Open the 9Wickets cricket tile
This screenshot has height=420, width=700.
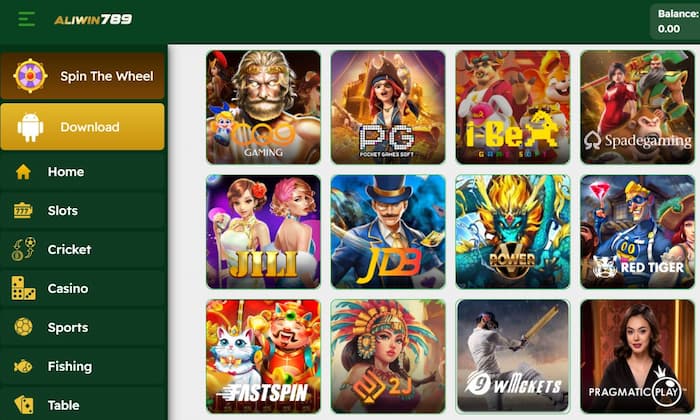click(x=512, y=356)
